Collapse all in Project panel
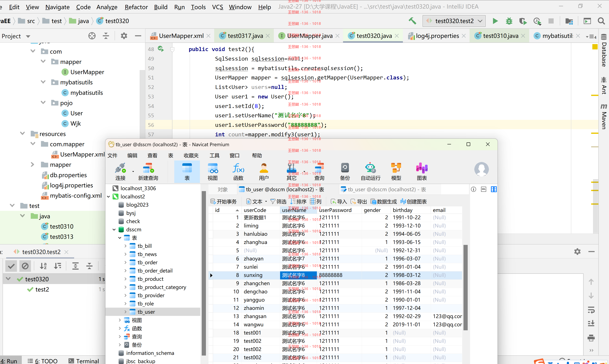609x364 pixels. coord(106,36)
